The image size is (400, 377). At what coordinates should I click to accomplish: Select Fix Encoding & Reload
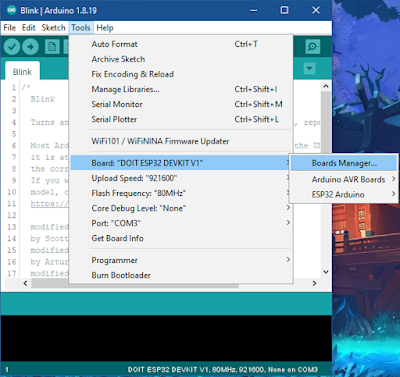[181, 74]
